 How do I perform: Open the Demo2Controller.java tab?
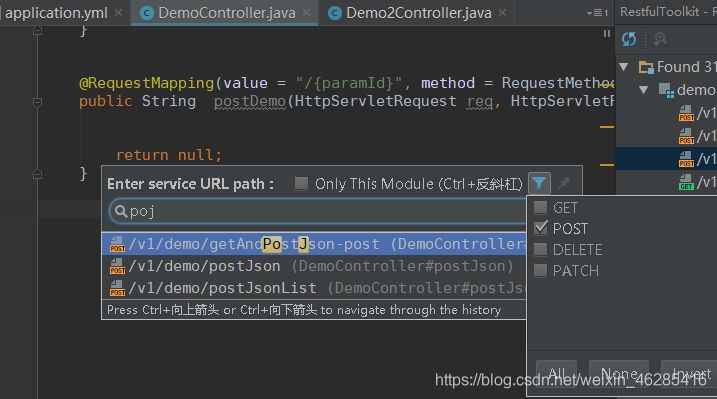(x=418, y=13)
